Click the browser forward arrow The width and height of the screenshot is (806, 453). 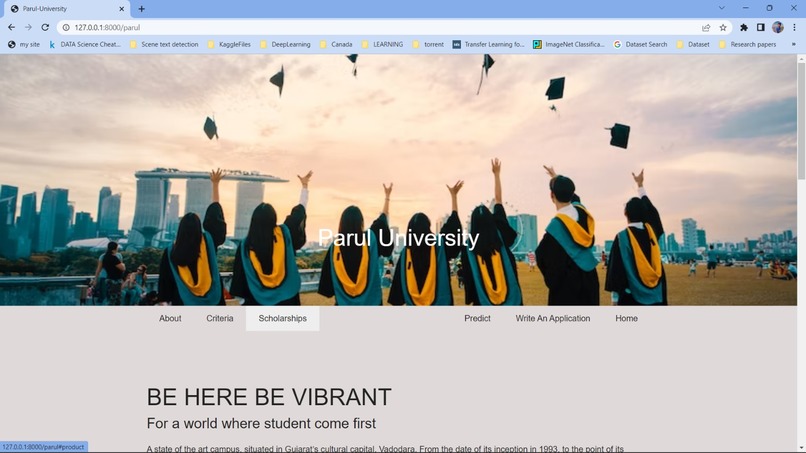pyautogui.click(x=28, y=27)
